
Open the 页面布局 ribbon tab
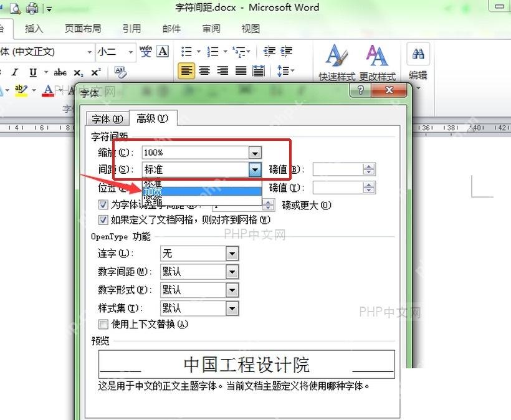tap(83, 29)
